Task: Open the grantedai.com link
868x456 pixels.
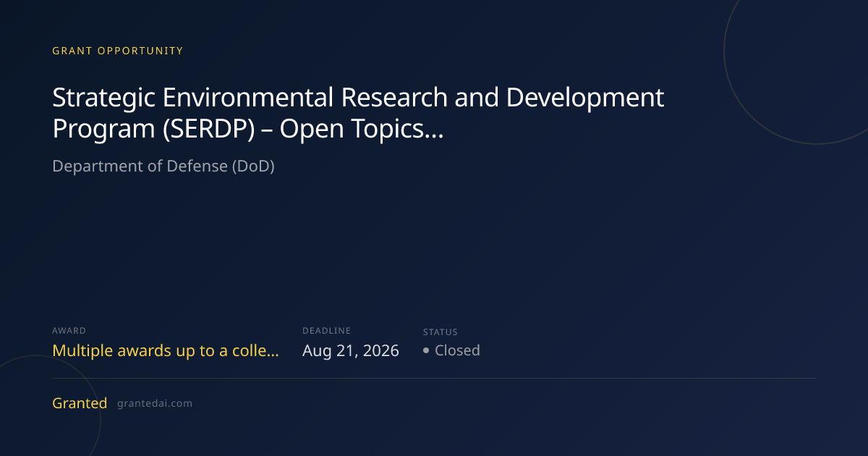Action: [155, 404]
